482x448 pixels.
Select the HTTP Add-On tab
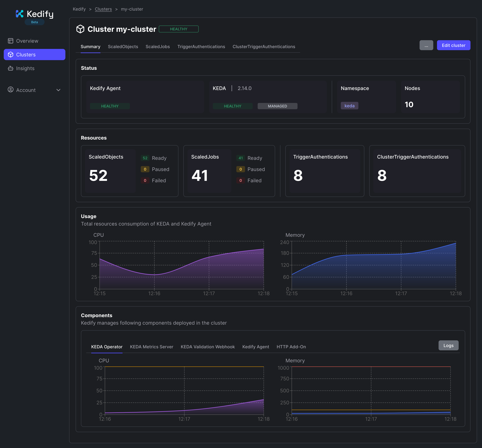point(291,347)
